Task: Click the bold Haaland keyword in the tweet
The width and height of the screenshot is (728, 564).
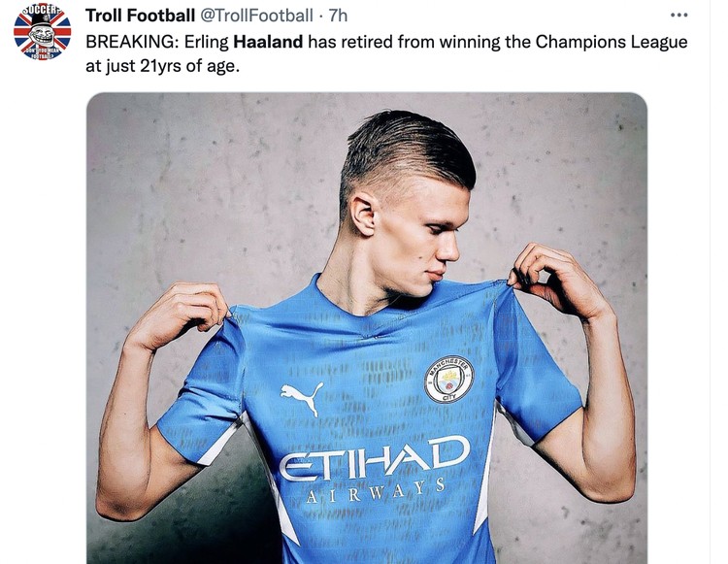Action: click(x=268, y=42)
